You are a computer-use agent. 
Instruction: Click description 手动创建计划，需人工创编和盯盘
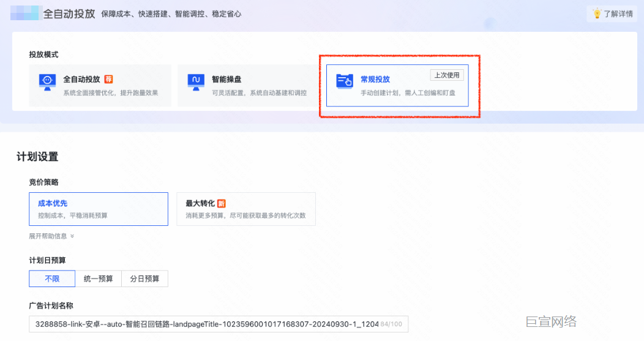pos(408,93)
